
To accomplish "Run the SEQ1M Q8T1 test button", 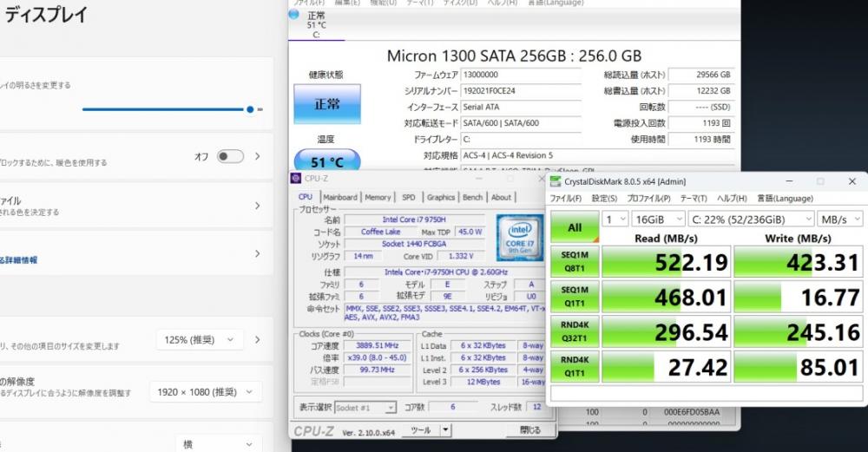I will pyautogui.click(x=575, y=262).
